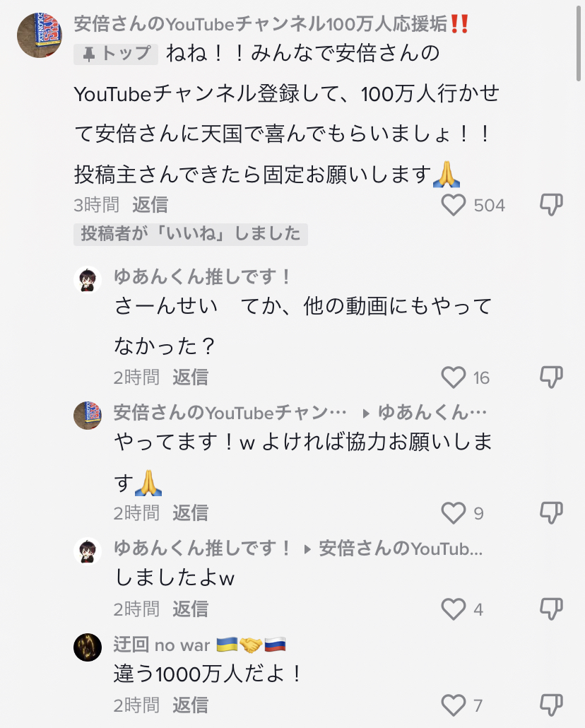Open ゆあんくん推しです！ username on first reply
Screen dimensions: 585x728
[x=203, y=277]
